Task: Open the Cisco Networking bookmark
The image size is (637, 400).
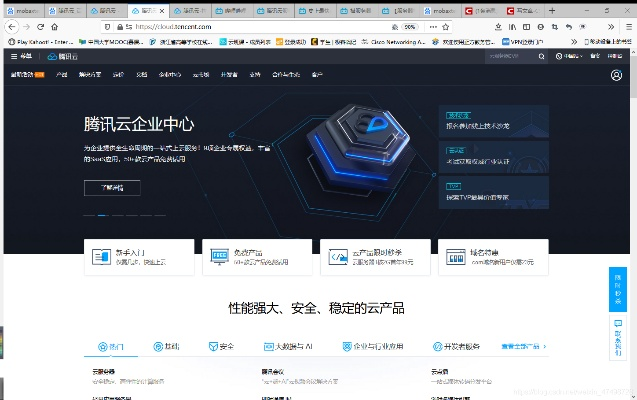Action: pos(393,42)
